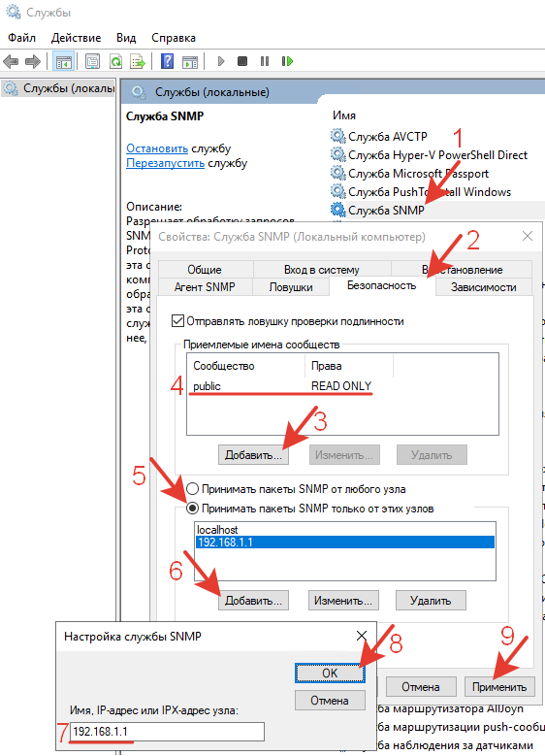Switch to the Агент SNMP tab

pyautogui.click(x=205, y=287)
